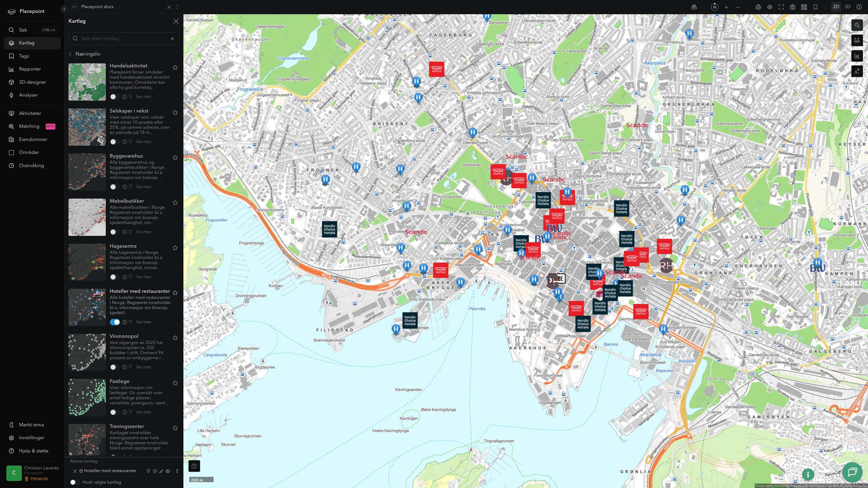The image size is (868, 488).
Task: Read more about Fastlege via les mer
Action: pos(145,412)
